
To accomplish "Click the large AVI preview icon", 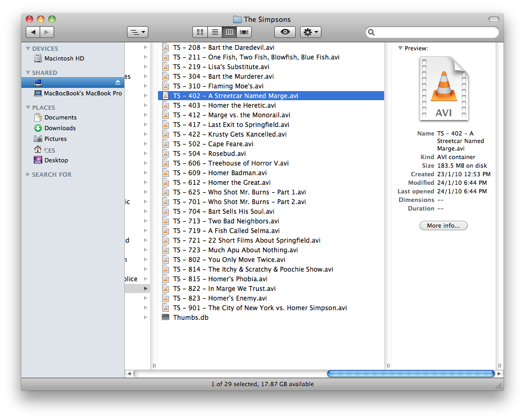I will coord(444,89).
